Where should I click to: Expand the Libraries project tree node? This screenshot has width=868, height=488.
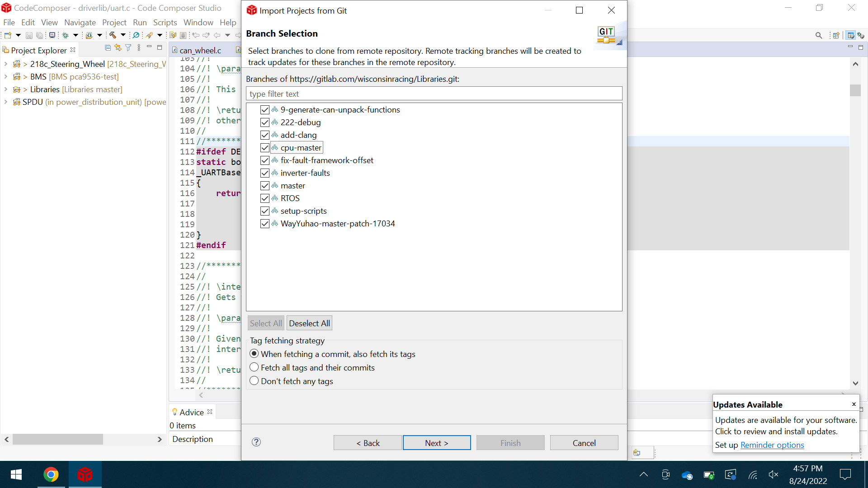[x=6, y=89]
